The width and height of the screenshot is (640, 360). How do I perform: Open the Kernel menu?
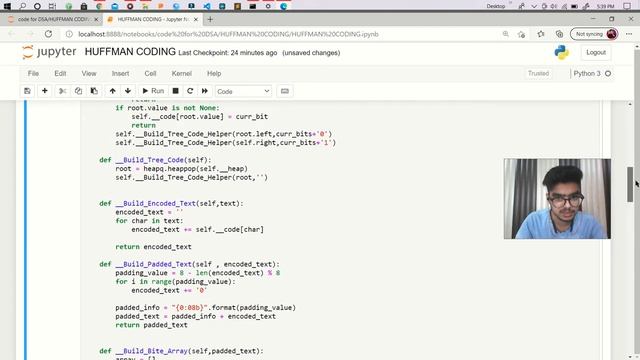pyautogui.click(x=182, y=73)
